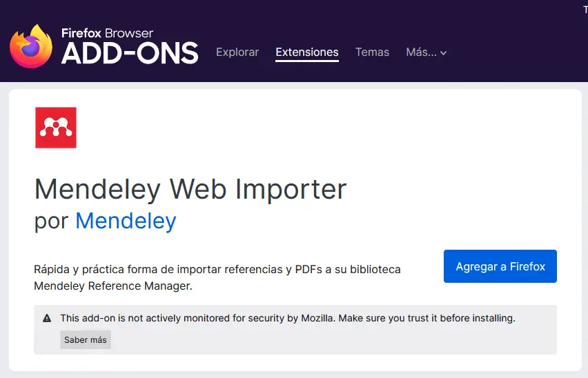The height and width of the screenshot is (378, 588).
Task: Click the cut-off link at header top right
Action: point(585,10)
